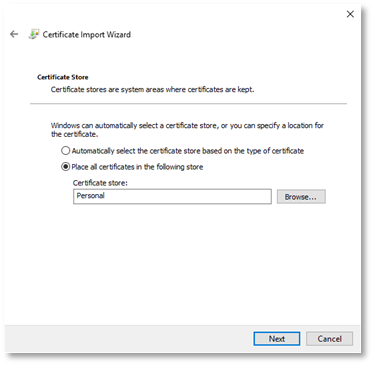The height and width of the screenshot is (365, 373).
Task: Select the Automatically select certificate store radio button
Action: point(66,151)
